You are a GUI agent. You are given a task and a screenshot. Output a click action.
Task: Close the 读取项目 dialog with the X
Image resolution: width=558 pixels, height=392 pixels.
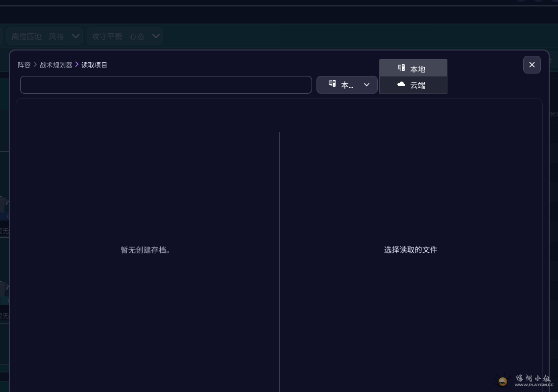(532, 65)
